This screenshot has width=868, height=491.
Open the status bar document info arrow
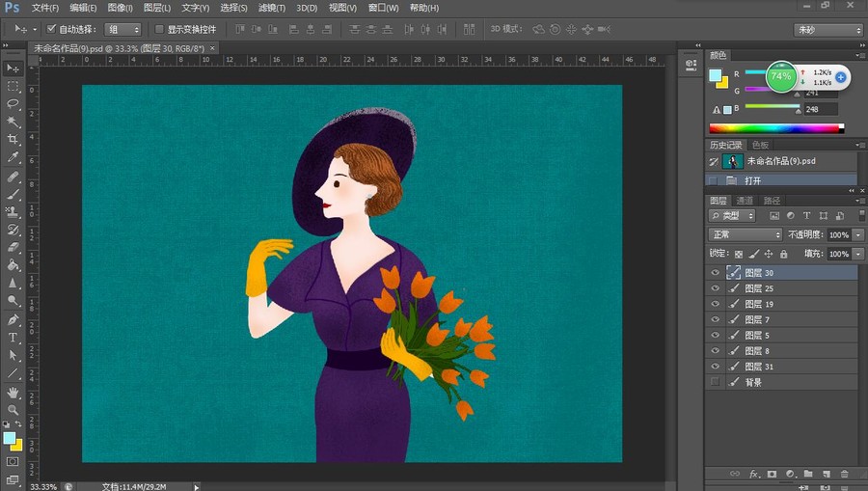point(196,487)
